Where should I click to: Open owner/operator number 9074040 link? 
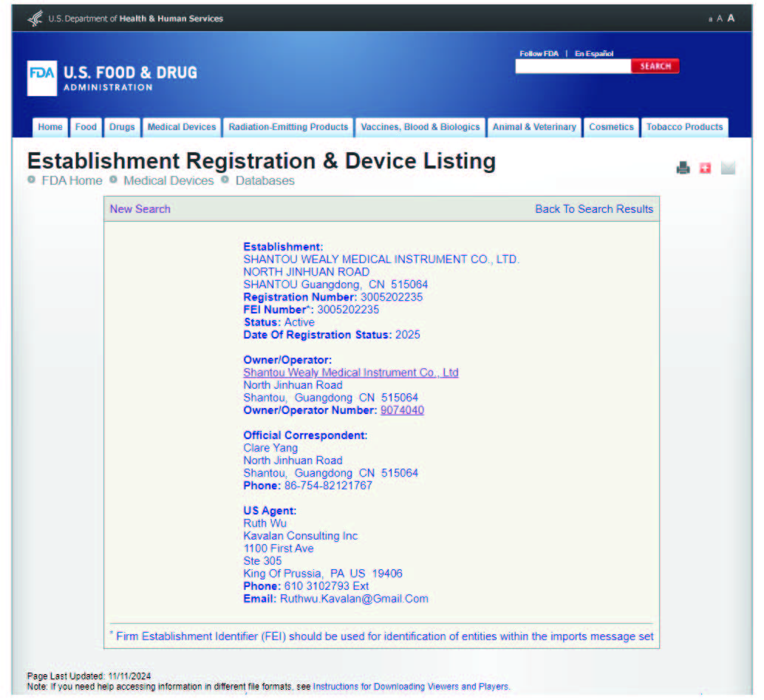[402, 410]
